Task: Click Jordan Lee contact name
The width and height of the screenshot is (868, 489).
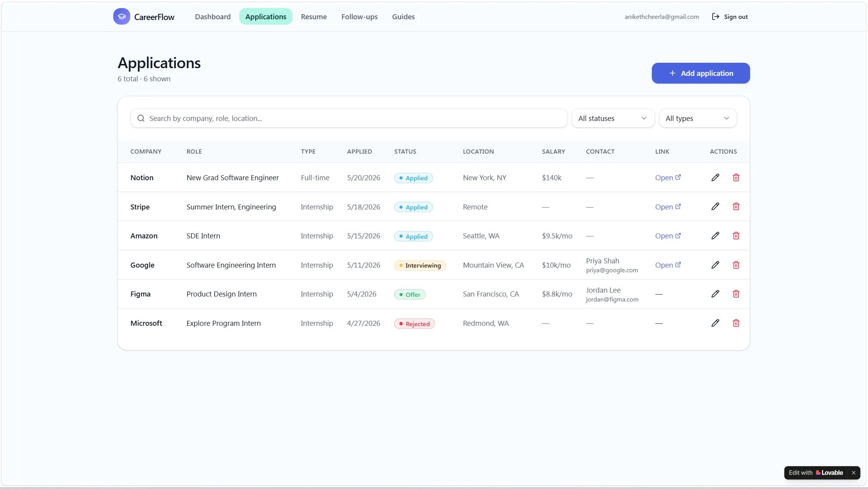Action: 603,290
